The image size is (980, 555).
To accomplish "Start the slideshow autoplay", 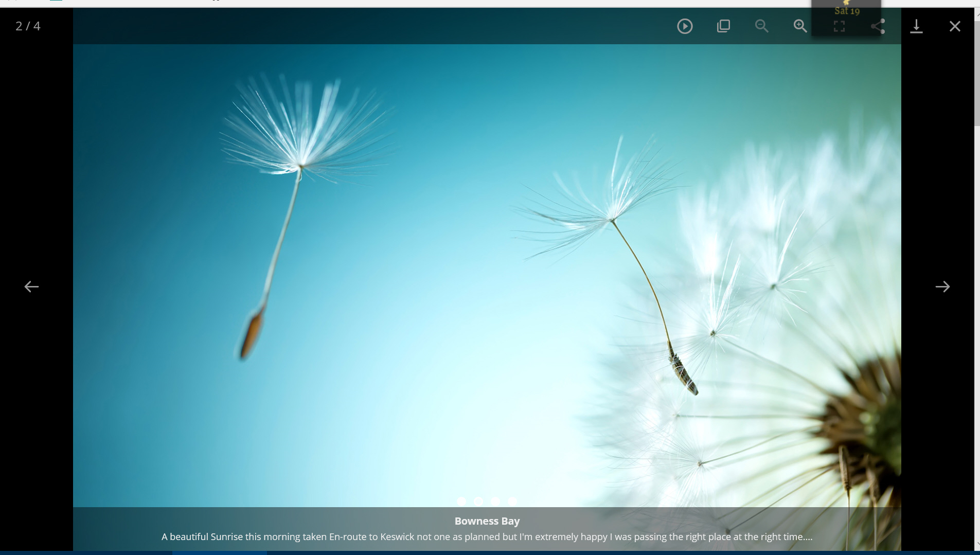I will coord(685,26).
